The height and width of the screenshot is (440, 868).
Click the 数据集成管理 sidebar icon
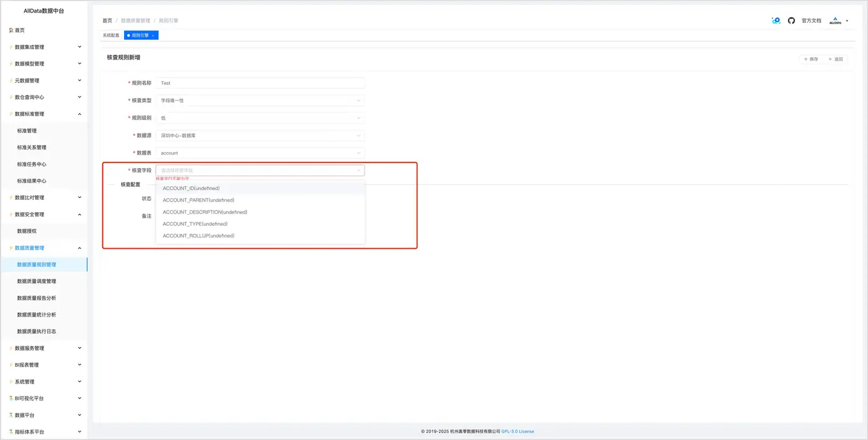(11, 47)
